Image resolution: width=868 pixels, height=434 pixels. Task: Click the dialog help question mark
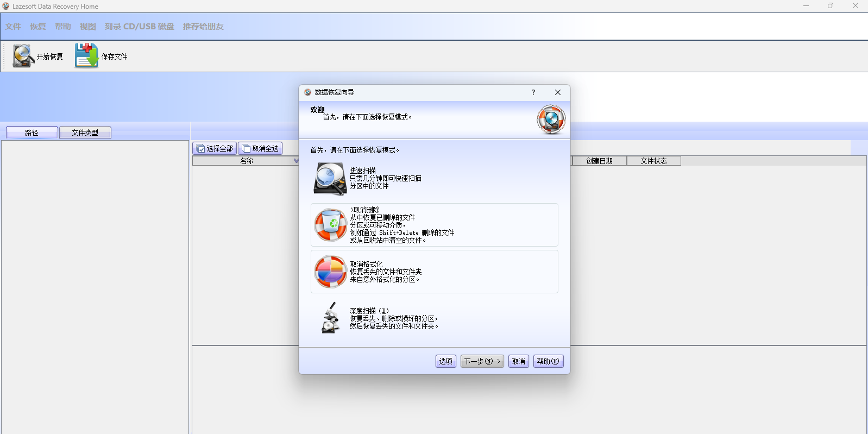[533, 92]
